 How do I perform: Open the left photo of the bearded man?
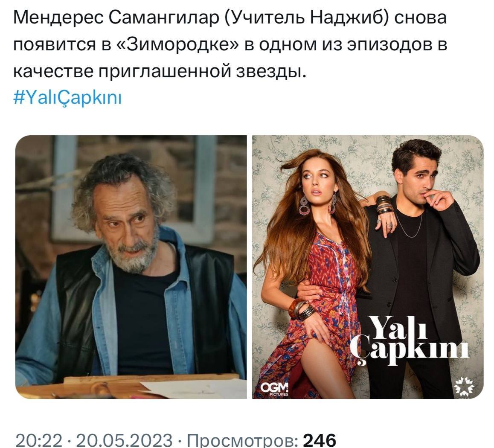coord(131,267)
